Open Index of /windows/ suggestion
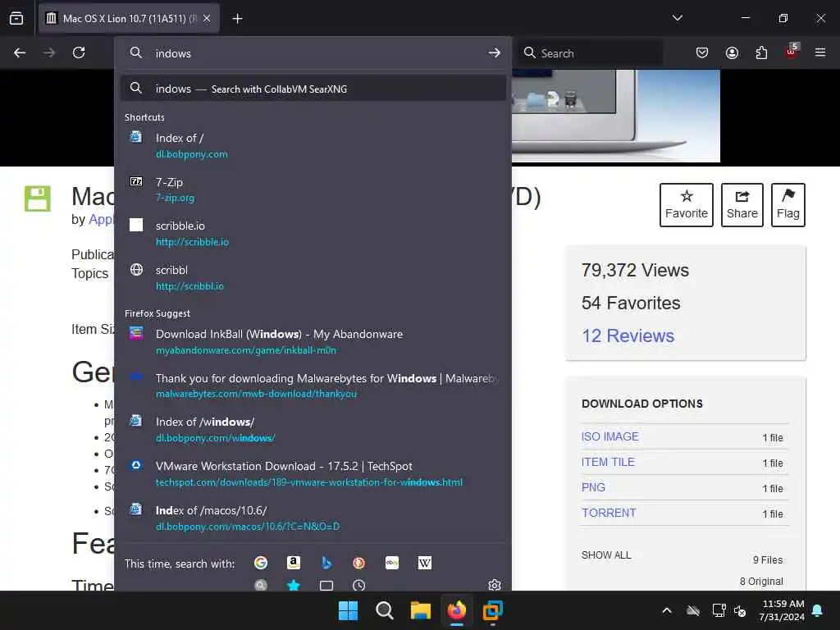The image size is (840, 630). click(x=313, y=430)
